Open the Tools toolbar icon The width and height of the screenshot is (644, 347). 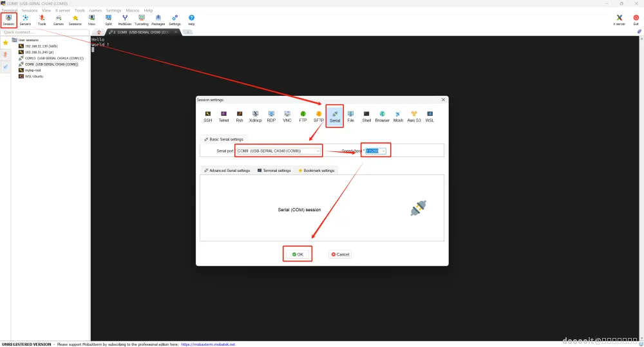click(x=42, y=20)
